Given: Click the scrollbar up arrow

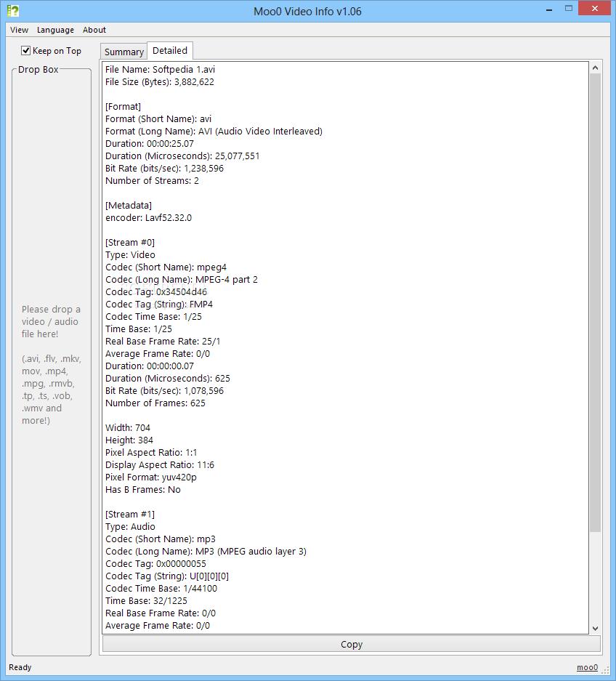Looking at the screenshot, I should pos(595,68).
